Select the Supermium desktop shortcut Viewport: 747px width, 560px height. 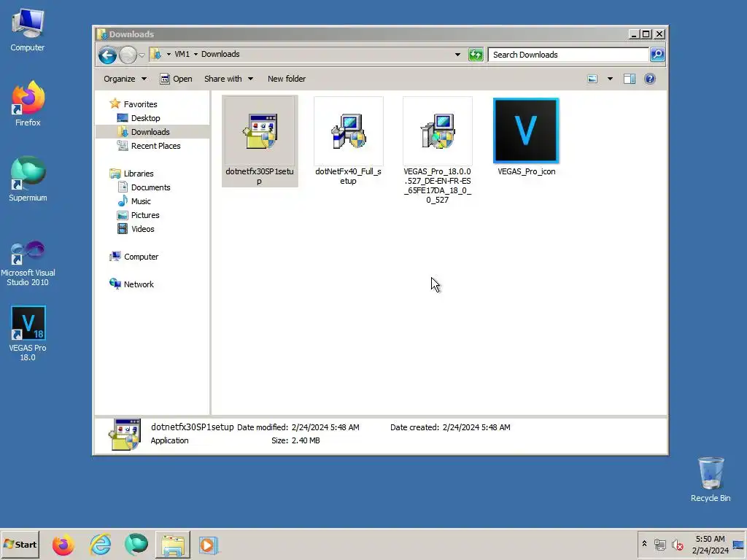[x=28, y=179]
